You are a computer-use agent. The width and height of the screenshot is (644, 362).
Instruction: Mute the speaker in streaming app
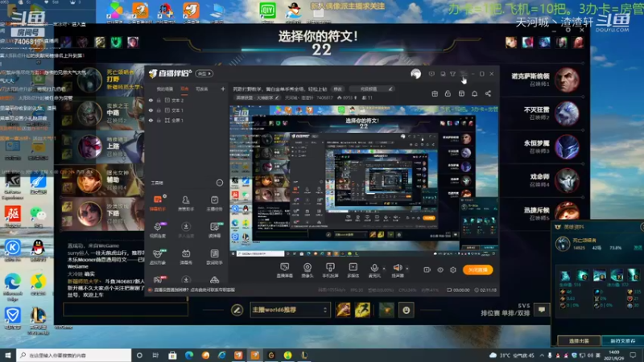click(x=397, y=269)
